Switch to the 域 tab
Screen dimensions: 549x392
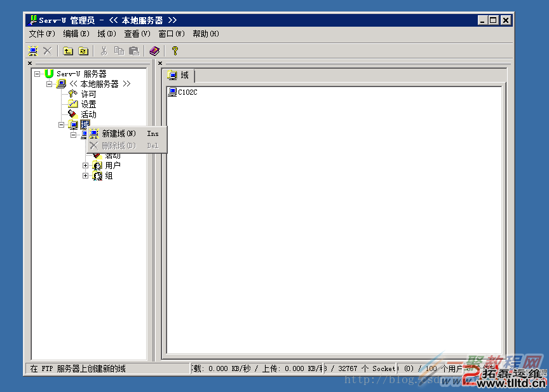[x=179, y=75]
